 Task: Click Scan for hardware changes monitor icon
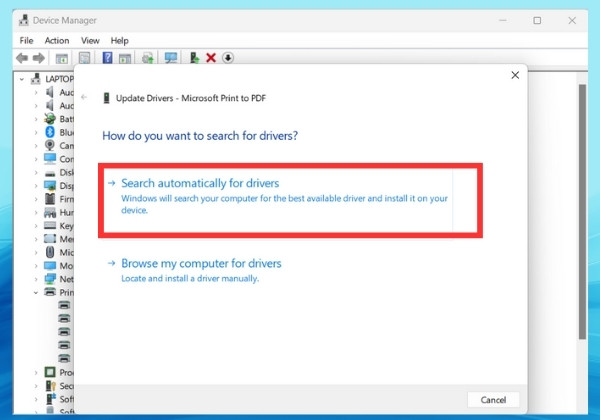(x=171, y=58)
